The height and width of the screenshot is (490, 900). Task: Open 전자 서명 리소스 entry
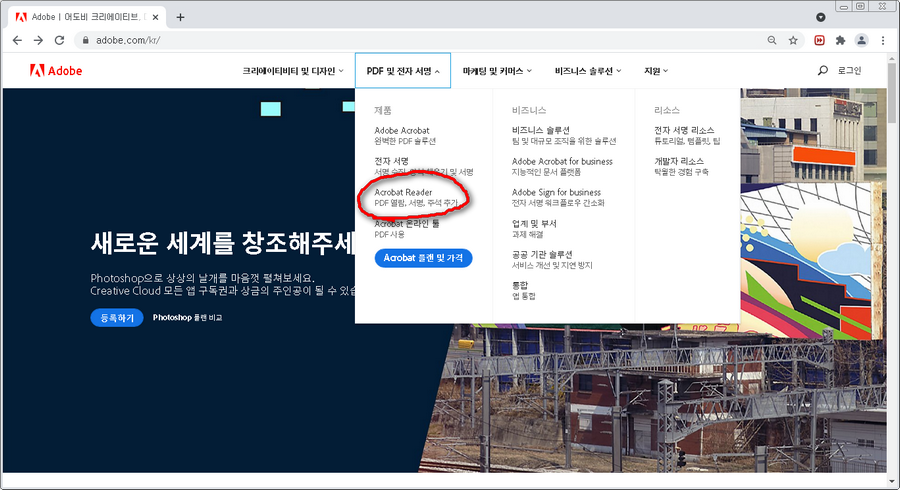tap(687, 135)
